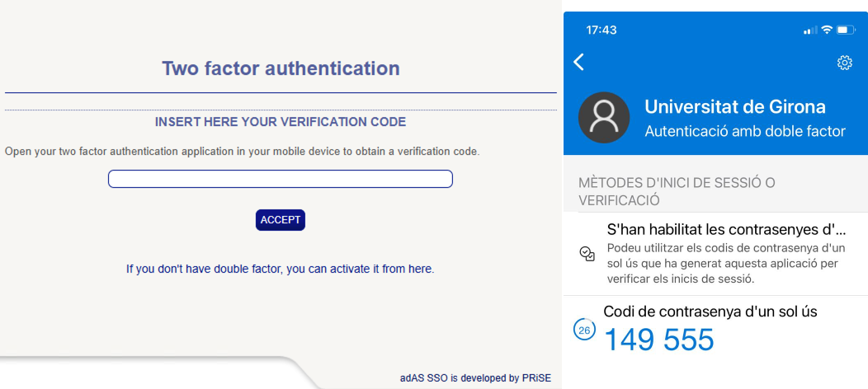Tap the countdown timer circle showing 26

(584, 330)
